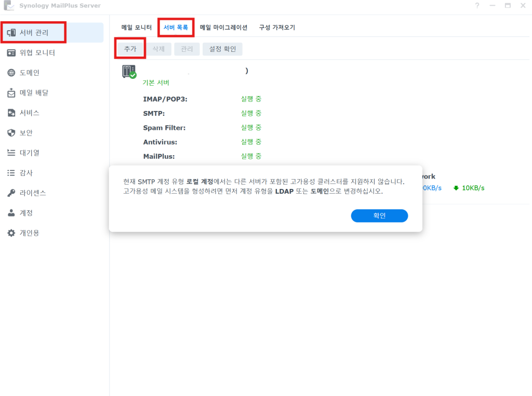Click the mailbox icon next to 메일 배달
This screenshot has width=532, height=396.
point(11,92)
